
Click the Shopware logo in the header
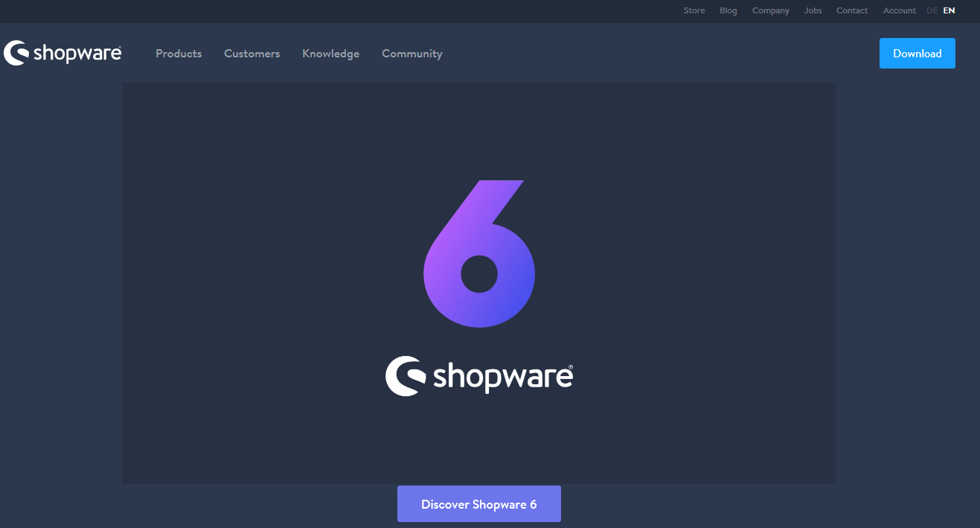point(63,53)
